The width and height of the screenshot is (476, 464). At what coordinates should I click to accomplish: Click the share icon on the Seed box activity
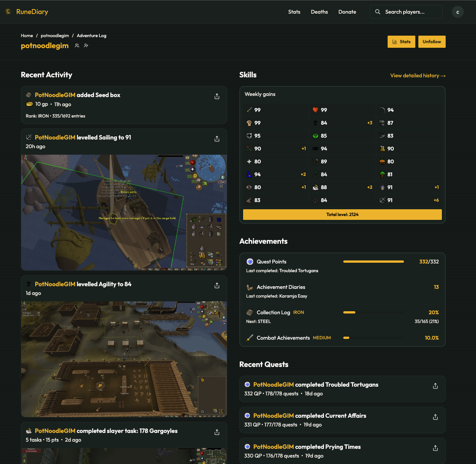click(217, 96)
